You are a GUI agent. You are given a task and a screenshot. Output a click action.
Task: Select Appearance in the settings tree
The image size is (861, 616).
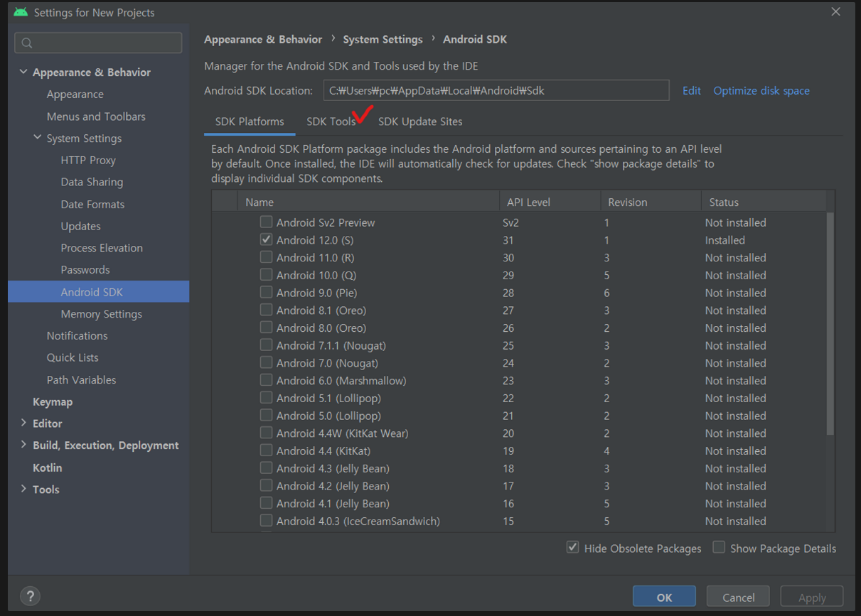75,94
